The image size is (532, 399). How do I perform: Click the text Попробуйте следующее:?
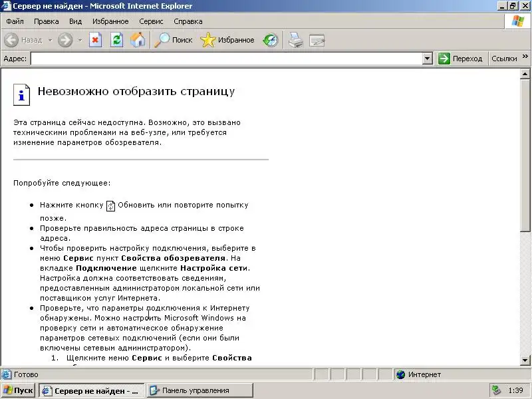(x=62, y=184)
